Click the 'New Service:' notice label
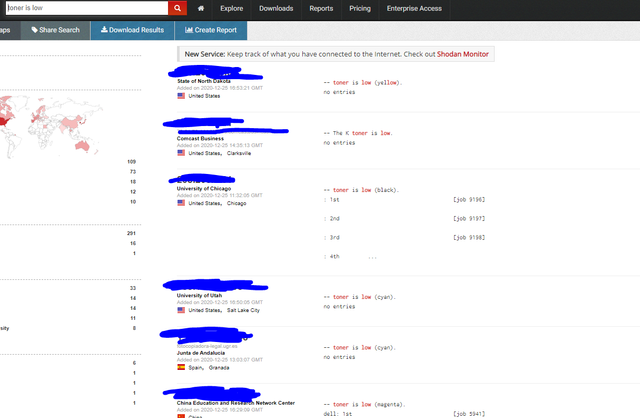The image size is (640, 418). [204, 54]
